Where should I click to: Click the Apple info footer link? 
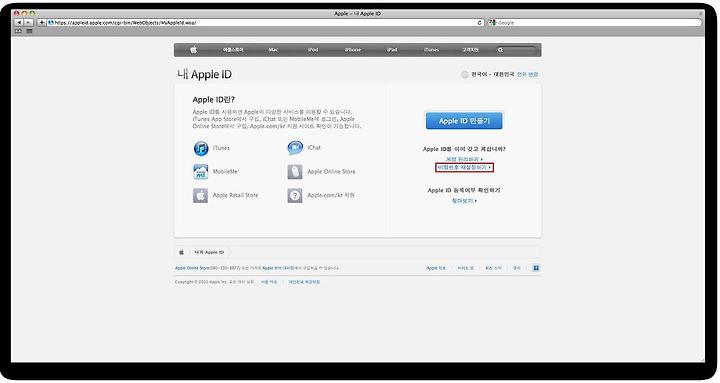436,268
